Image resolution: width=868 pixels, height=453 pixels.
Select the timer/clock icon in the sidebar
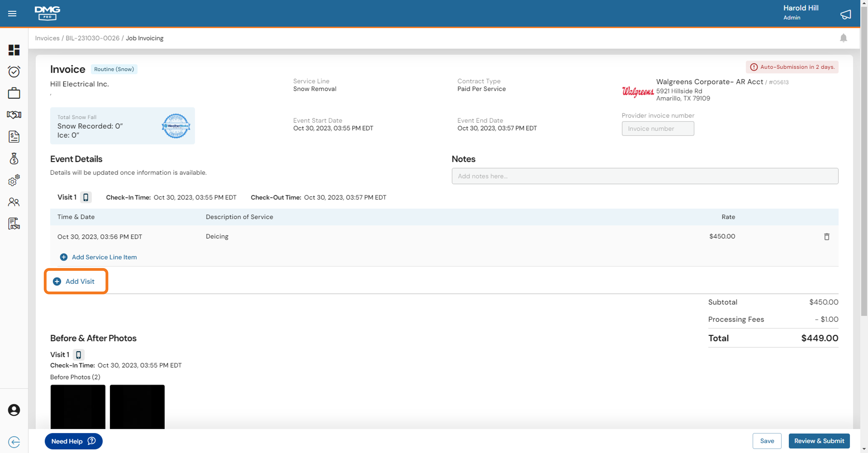tap(14, 71)
